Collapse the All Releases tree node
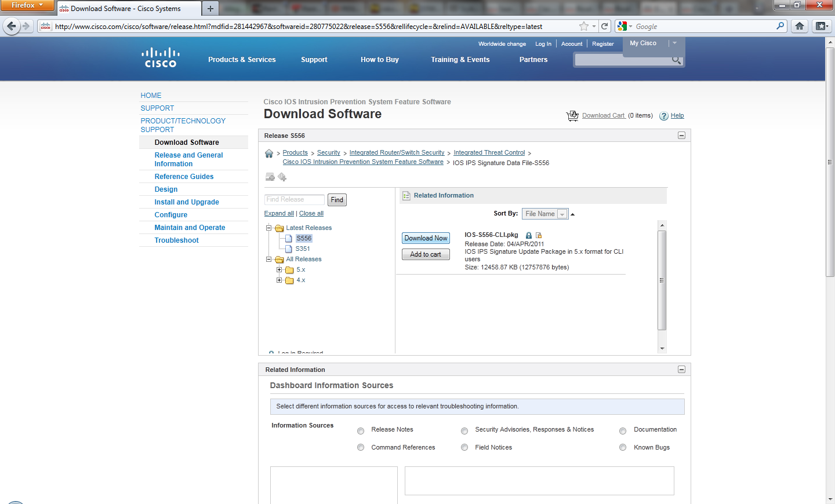The width and height of the screenshot is (835, 504). [269, 259]
